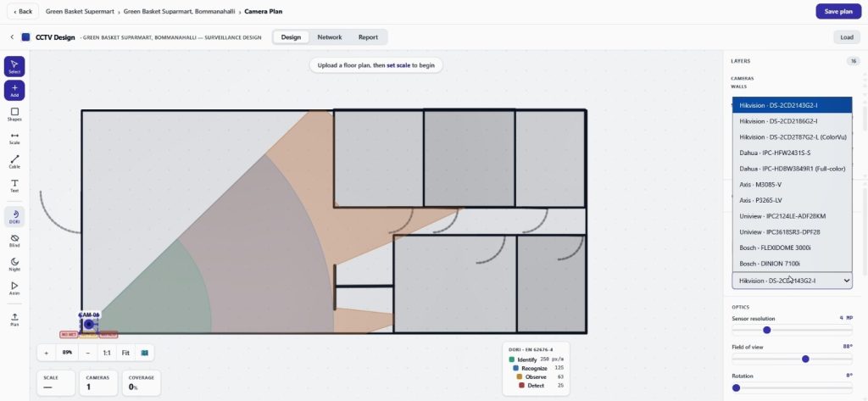Open the Plan upload tool
This screenshot has height=401, width=868.
[14, 319]
